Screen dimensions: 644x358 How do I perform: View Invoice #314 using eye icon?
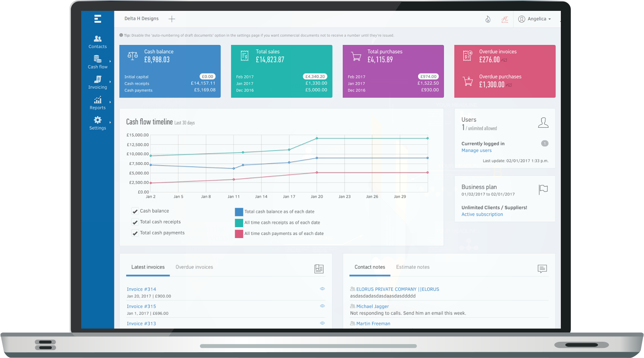322,289
